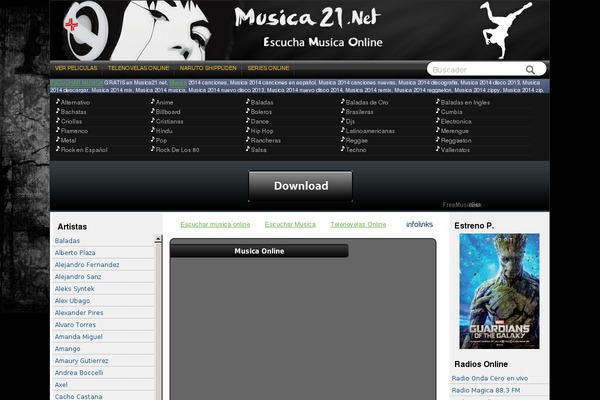Open Radio Magica 88.3 FM

click(486, 390)
